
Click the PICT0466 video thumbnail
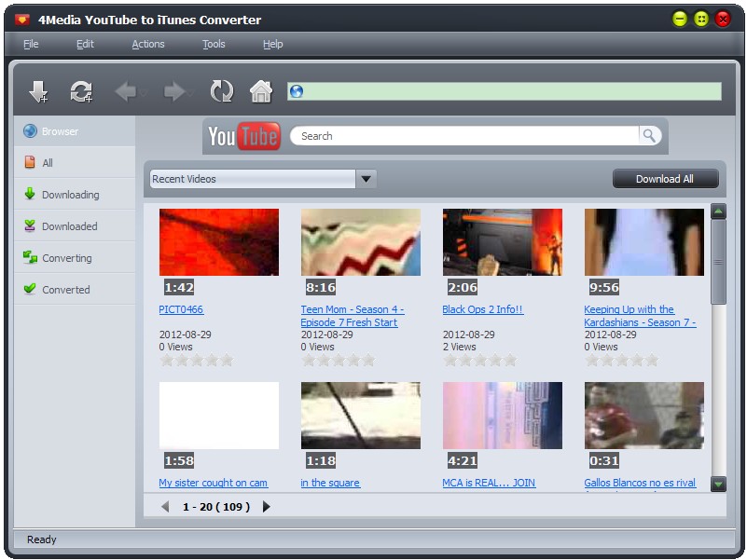(219, 242)
